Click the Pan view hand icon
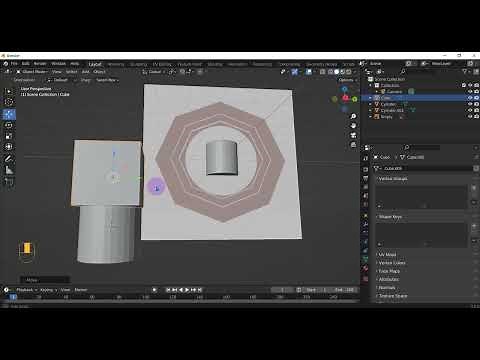The image size is (480, 360). click(353, 126)
